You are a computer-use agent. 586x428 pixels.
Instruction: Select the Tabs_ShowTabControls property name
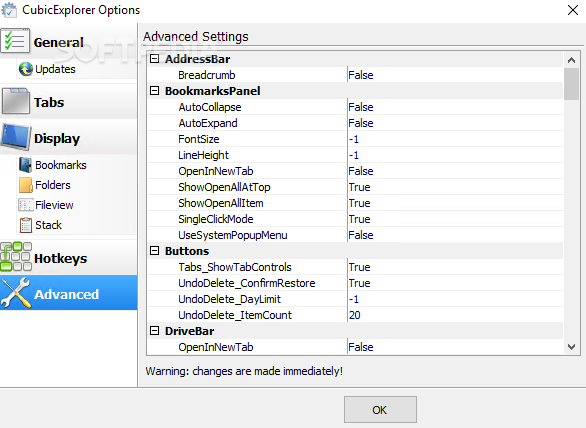tap(235, 267)
